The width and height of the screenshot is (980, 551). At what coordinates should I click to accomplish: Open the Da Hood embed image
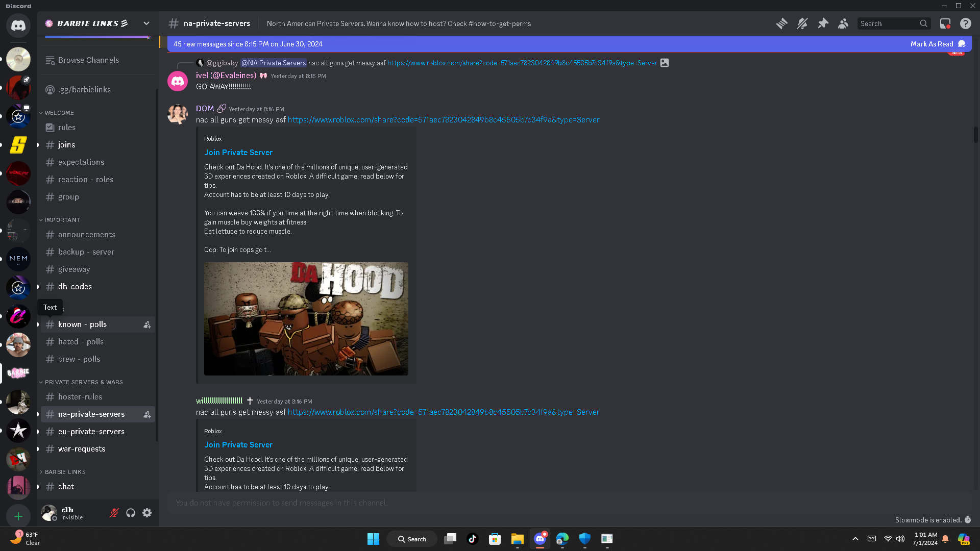click(306, 319)
